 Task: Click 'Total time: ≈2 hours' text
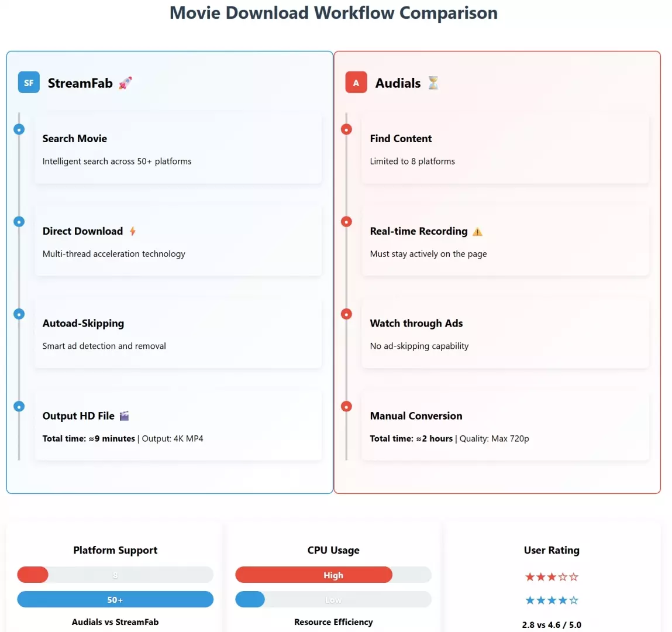coord(411,439)
